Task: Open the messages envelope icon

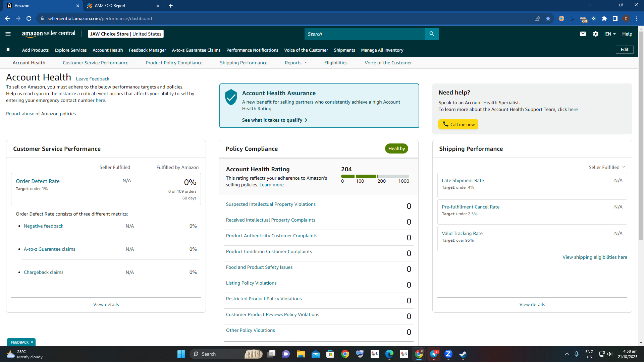Action: click(583, 34)
